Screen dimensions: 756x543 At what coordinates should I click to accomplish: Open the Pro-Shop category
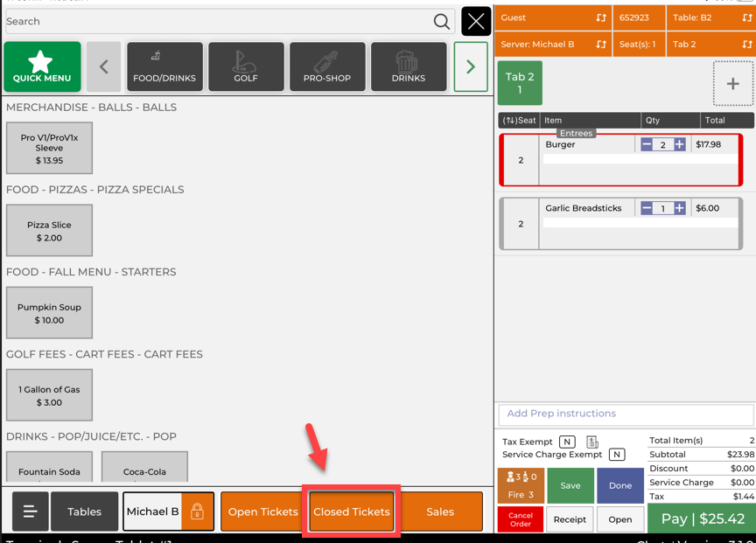(x=326, y=66)
